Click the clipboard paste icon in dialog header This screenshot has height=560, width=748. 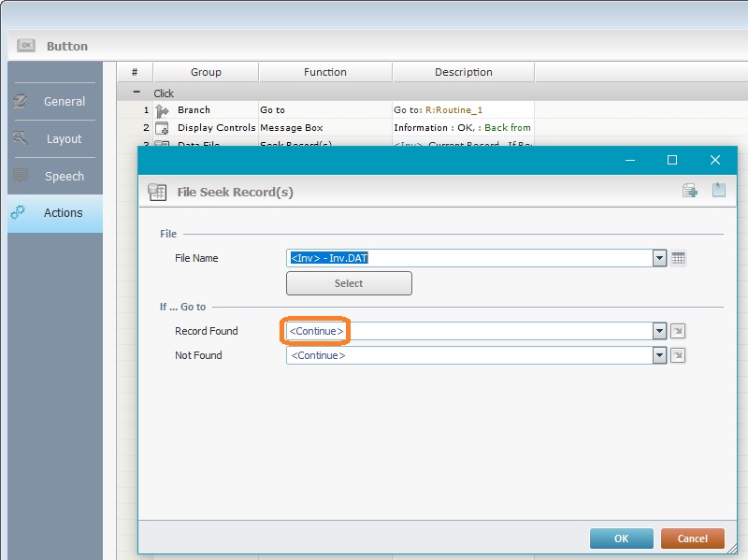pyautogui.click(x=718, y=191)
